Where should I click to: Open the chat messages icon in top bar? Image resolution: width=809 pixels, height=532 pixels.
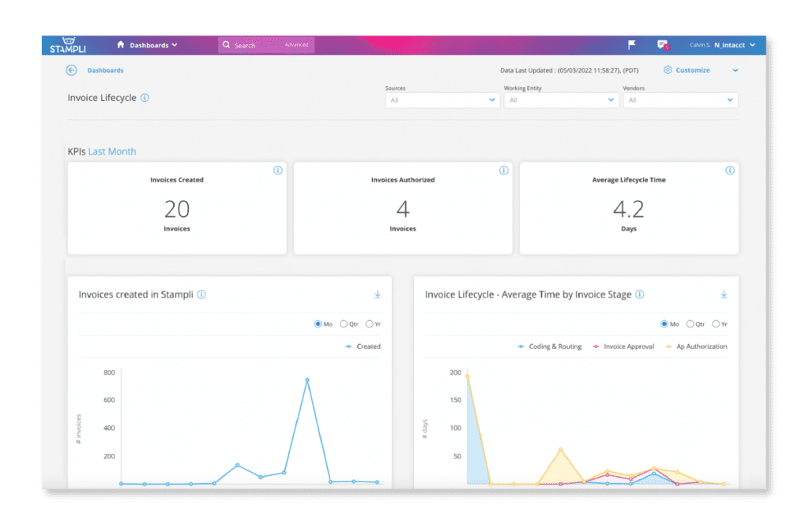tap(662, 45)
